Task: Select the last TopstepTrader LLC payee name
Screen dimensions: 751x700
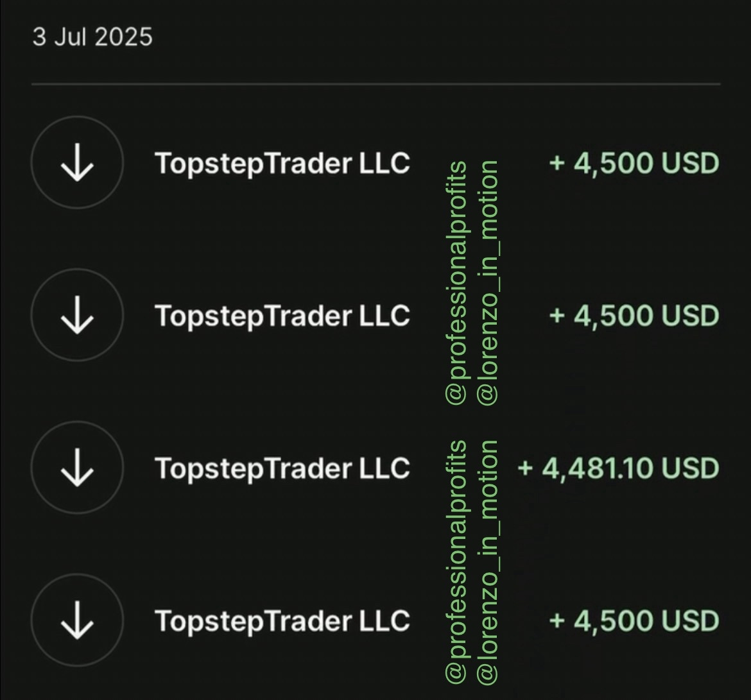Action: 282,620
